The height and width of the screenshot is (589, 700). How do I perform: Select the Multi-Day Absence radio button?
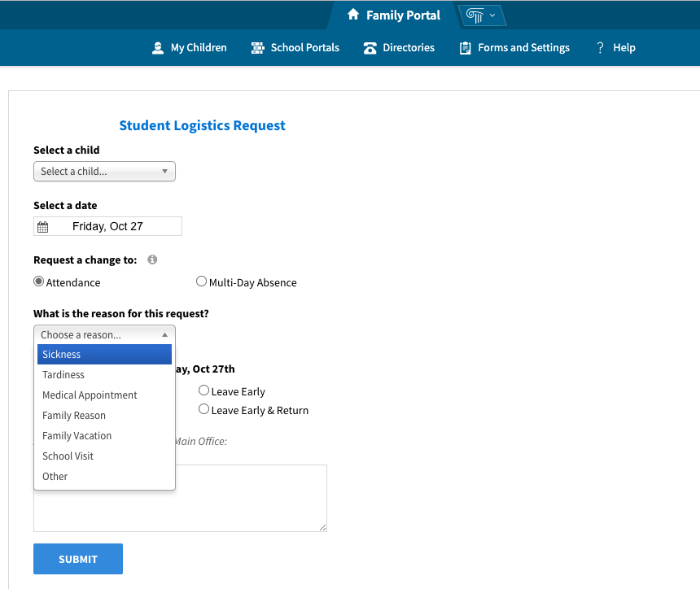(201, 281)
